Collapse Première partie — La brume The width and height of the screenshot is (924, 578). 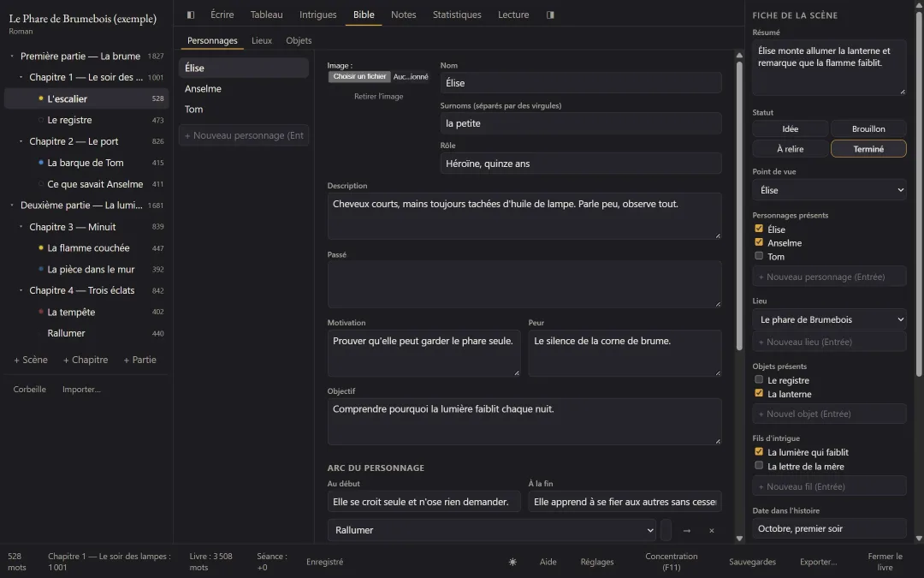pyautogui.click(x=12, y=56)
